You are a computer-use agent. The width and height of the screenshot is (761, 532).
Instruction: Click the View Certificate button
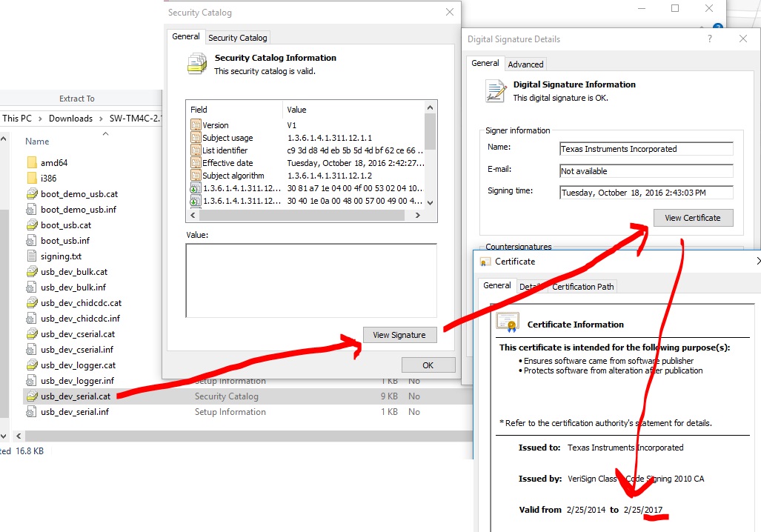point(693,218)
